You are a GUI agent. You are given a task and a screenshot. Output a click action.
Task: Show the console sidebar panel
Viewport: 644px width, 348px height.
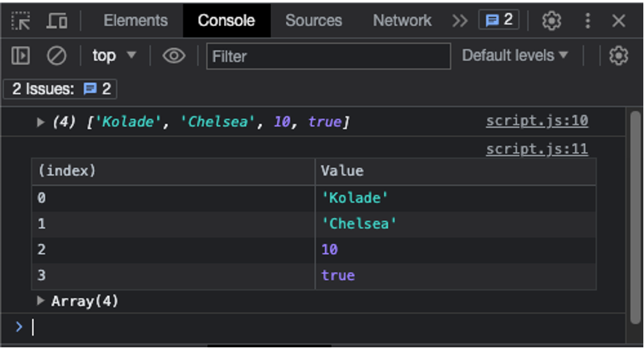(21, 55)
